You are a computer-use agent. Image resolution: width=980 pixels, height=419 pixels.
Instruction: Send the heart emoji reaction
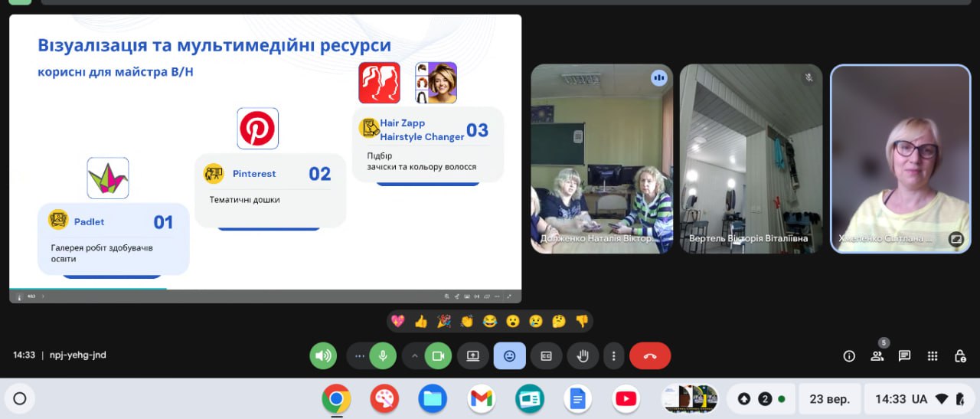[x=397, y=322]
